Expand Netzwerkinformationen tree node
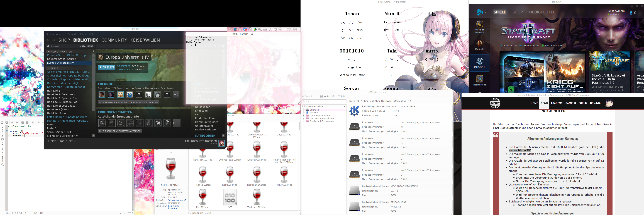The image size is (644, 215). [x=304, y=118]
